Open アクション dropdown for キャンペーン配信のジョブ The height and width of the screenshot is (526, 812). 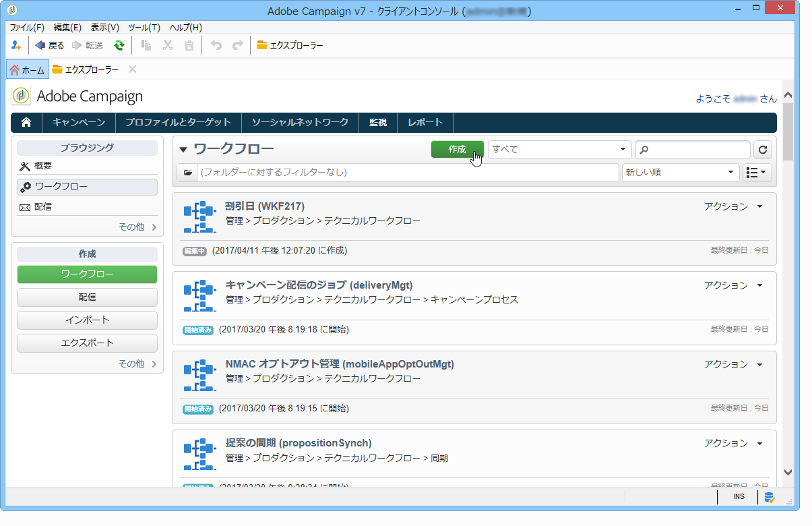(733, 285)
